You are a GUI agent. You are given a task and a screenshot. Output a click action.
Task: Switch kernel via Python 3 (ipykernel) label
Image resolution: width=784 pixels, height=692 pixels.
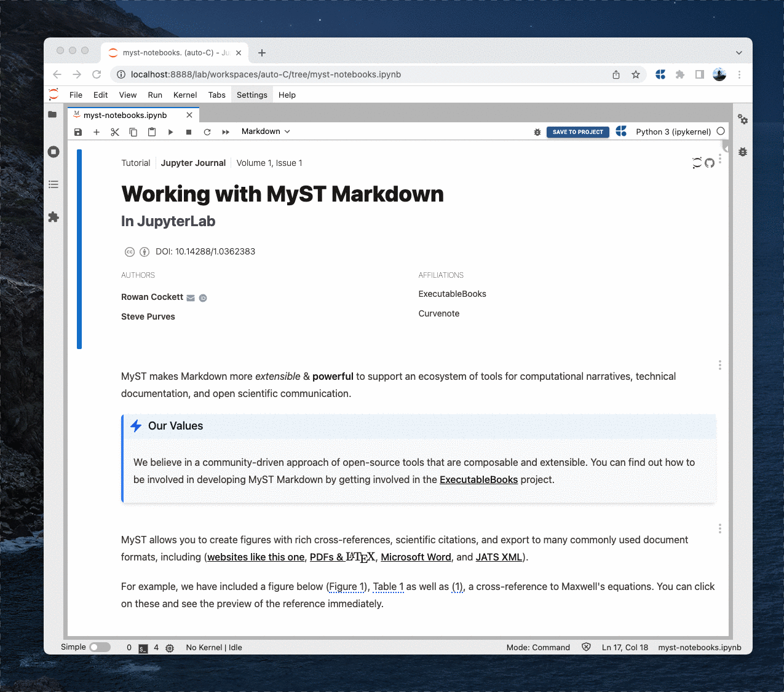tap(673, 132)
